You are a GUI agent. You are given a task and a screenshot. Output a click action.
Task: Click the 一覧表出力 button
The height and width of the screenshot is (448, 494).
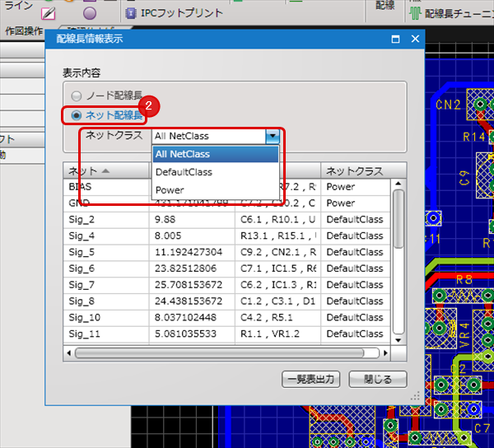point(310,380)
